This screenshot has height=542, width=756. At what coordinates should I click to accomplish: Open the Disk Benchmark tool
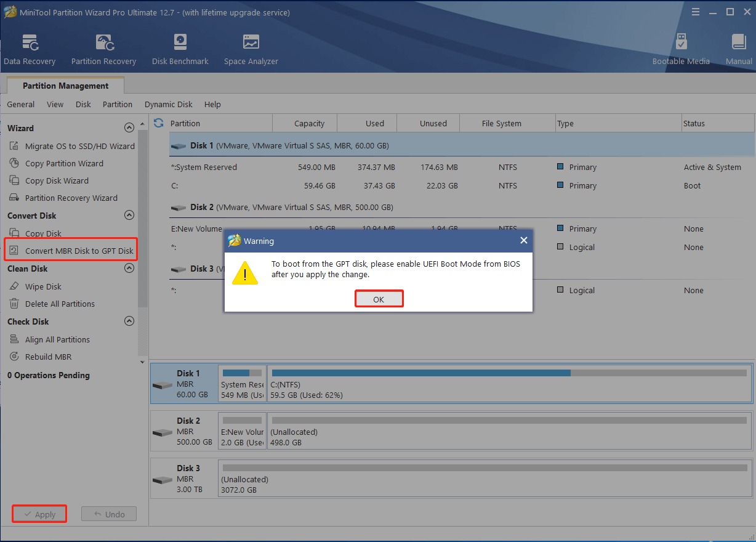click(x=180, y=48)
